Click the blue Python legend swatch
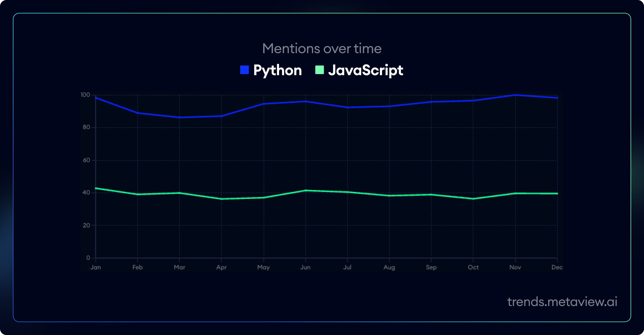The image size is (644, 335). [244, 70]
